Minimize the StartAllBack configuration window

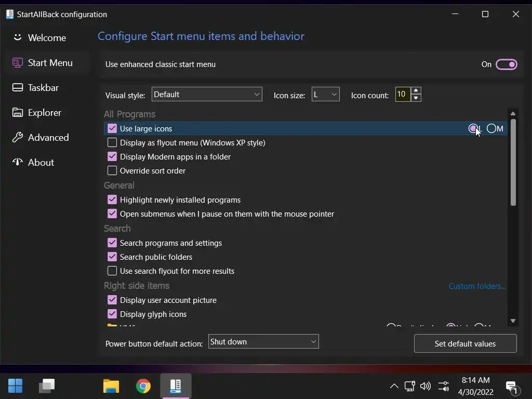coord(455,14)
